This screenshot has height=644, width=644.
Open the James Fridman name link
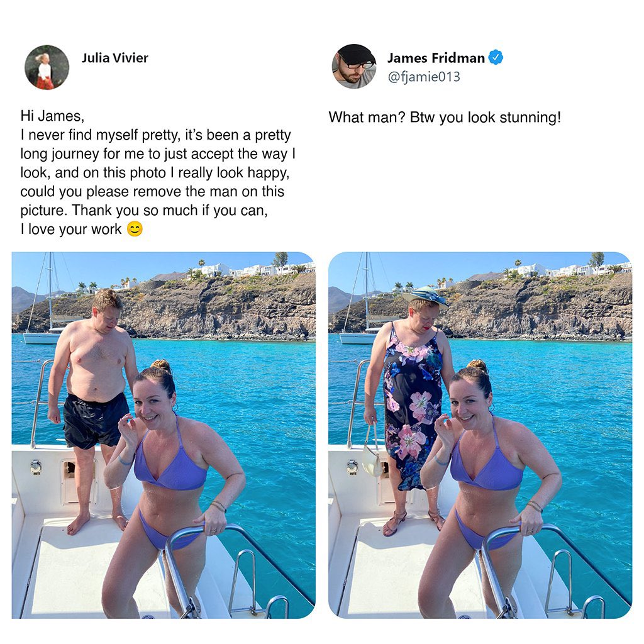(436, 58)
